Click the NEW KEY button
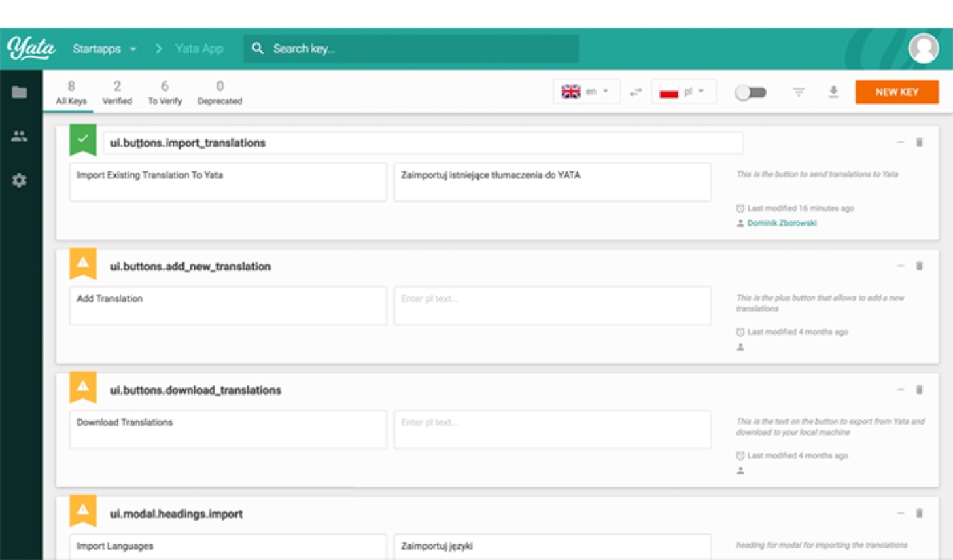 (897, 92)
